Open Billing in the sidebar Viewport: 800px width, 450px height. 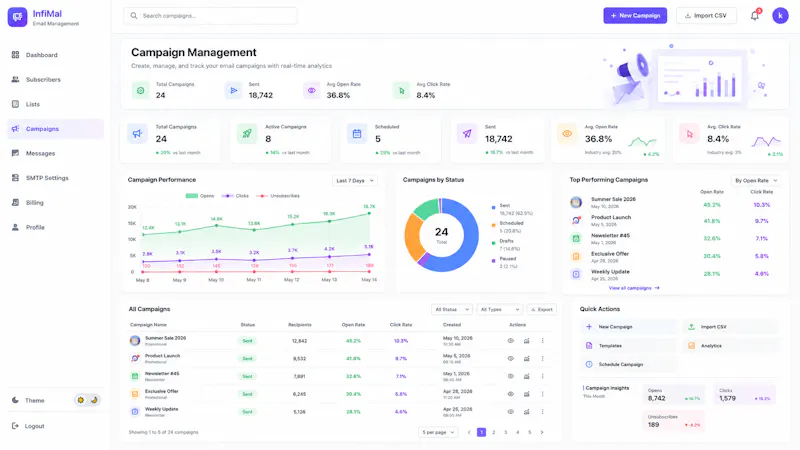point(55,203)
